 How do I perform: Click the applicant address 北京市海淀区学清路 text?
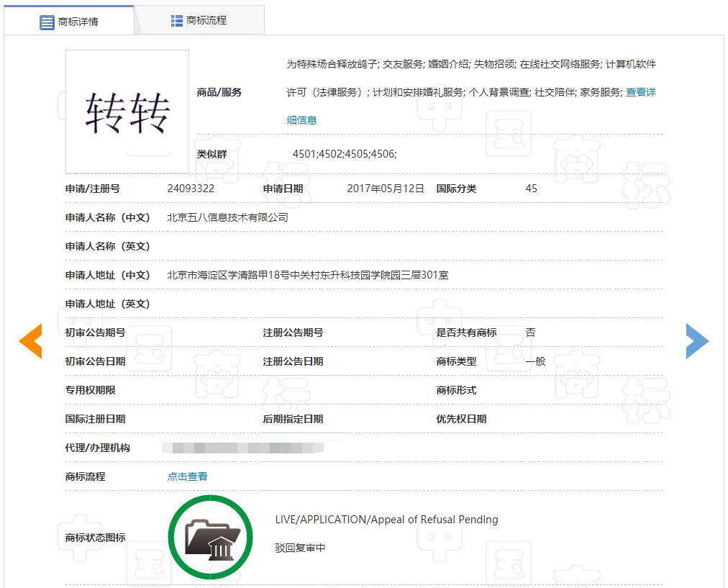[x=308, y=275]
